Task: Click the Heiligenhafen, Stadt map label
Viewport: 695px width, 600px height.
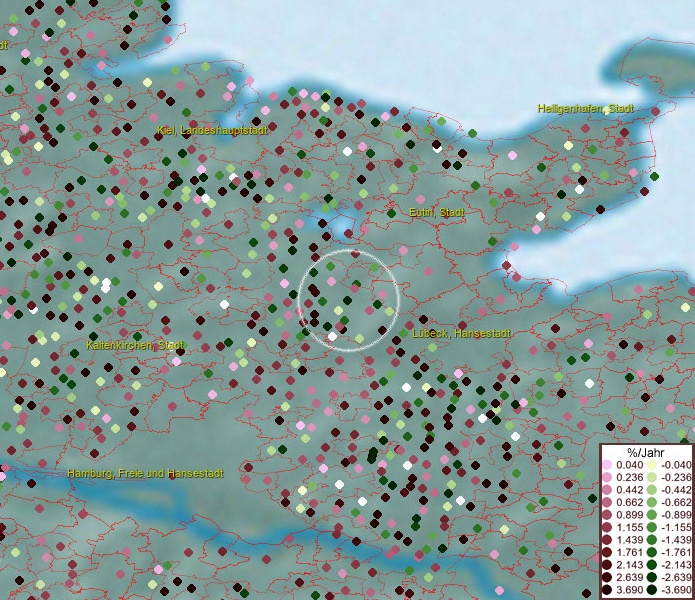Action: point(586,109)
